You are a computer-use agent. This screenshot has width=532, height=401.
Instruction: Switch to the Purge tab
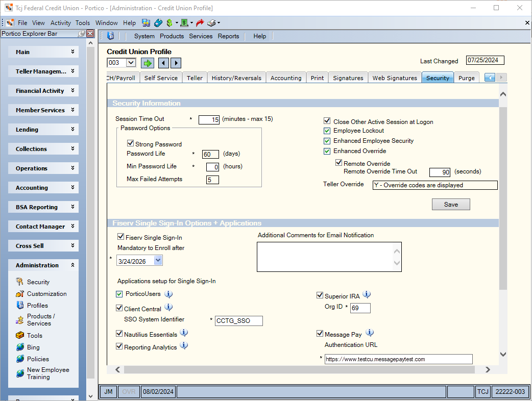pos(466,78)
